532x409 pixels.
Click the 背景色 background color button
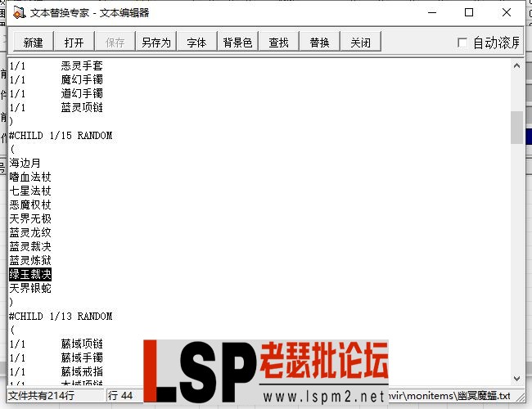[238, 42]
